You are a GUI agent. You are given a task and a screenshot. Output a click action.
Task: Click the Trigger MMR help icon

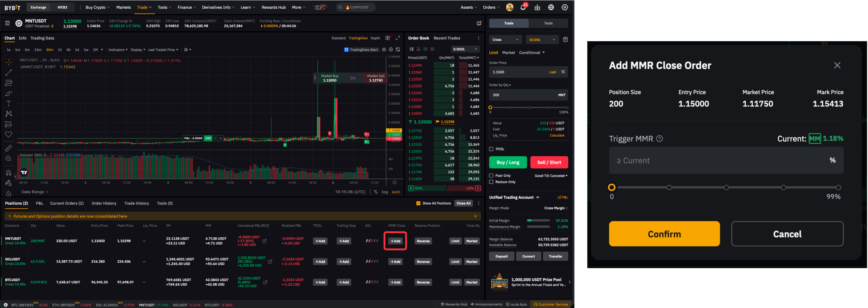[659, 139]
